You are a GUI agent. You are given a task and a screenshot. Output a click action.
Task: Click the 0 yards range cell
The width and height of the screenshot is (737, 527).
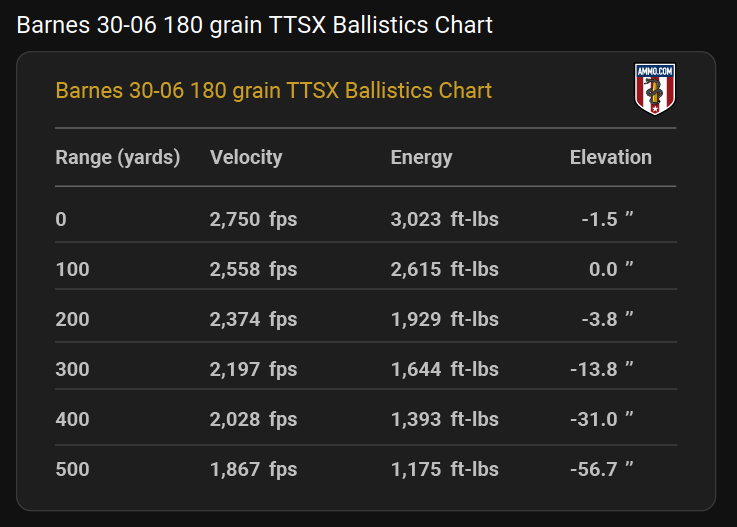pos(61,220)
